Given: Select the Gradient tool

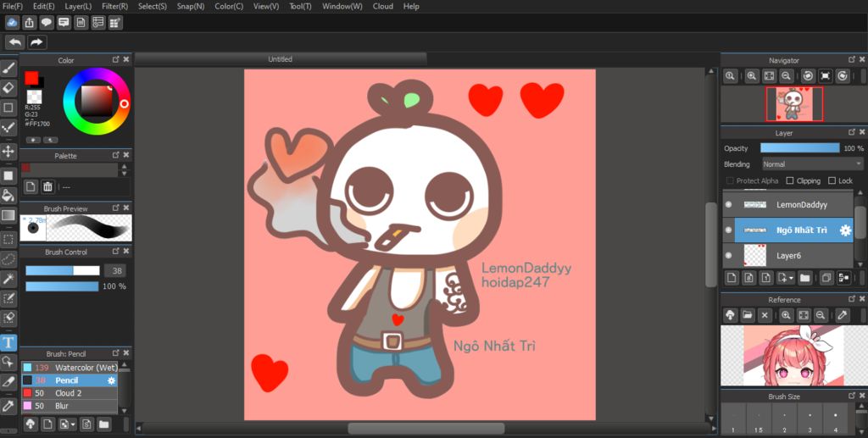Looking at the screenshot, I should click(x=8, y=215).
